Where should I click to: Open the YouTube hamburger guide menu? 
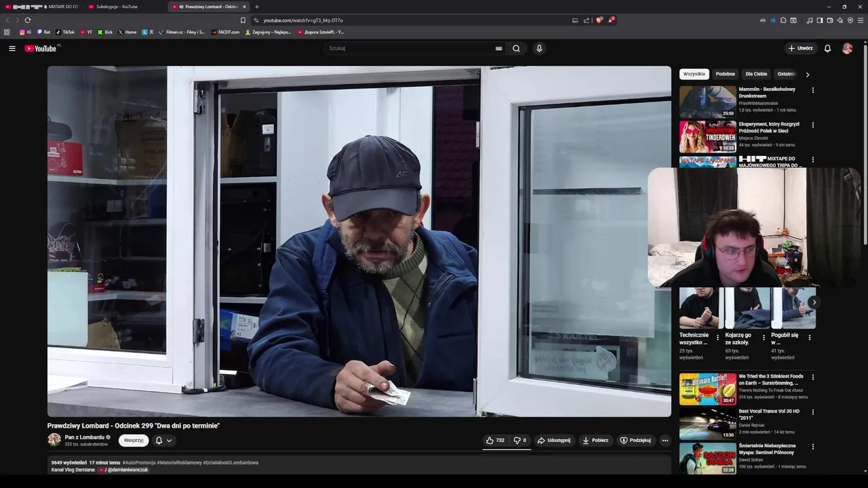pos(12,48)
